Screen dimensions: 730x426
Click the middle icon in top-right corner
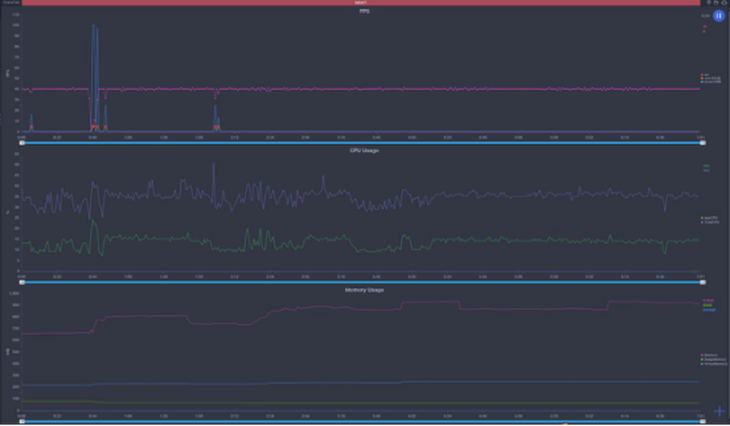(716, 3)
